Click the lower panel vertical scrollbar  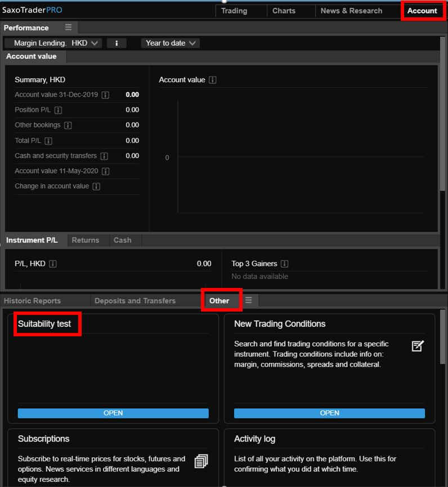(443, 337)
